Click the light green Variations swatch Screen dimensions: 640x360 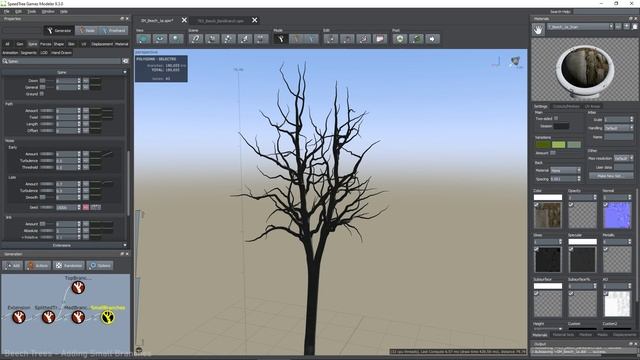(x=558, y=144)
